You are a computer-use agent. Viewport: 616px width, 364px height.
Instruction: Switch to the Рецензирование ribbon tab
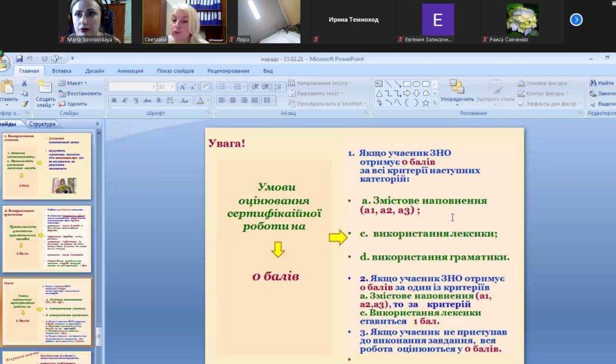pos(228,71)
